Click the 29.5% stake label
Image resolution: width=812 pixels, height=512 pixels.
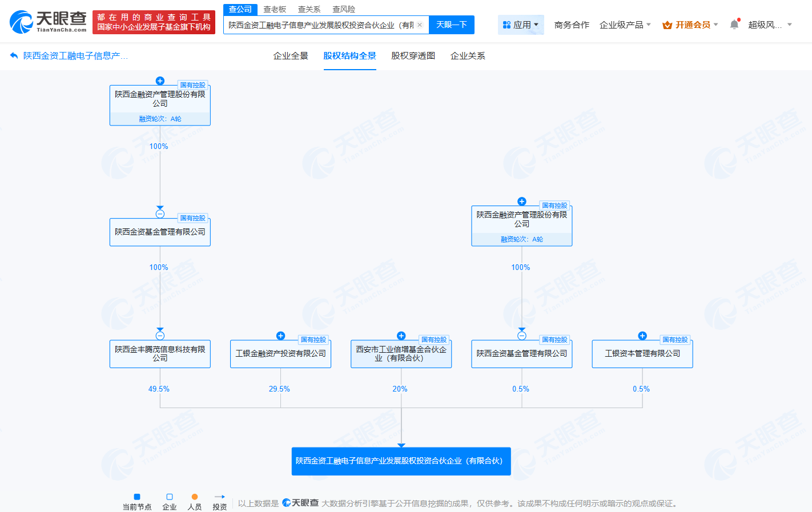[279, 389]
